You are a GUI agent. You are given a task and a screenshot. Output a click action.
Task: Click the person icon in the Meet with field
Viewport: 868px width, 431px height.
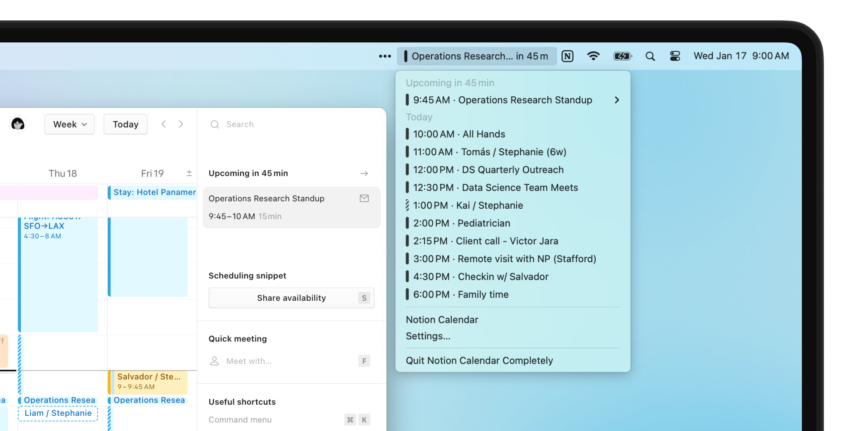pyautogui.click(x=215, y=361)
